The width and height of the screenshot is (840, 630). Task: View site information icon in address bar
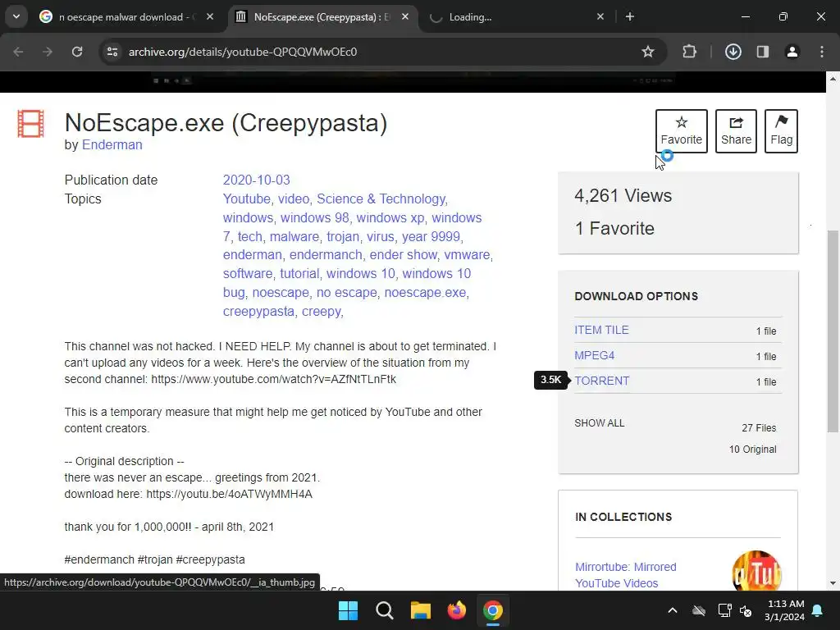112,52
